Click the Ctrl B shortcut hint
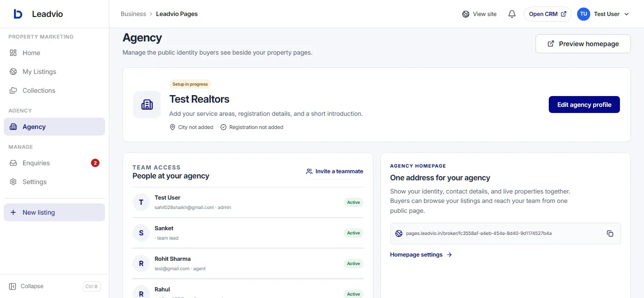644x298 pixels. coord(91,286)
